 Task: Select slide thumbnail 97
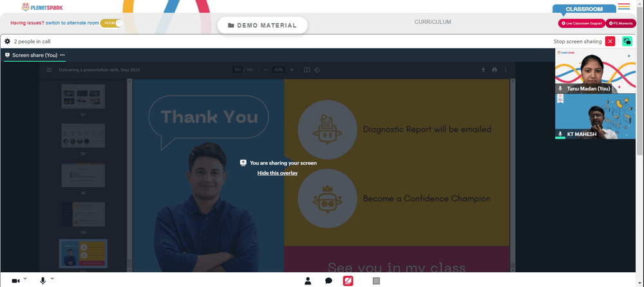[83, 97]
